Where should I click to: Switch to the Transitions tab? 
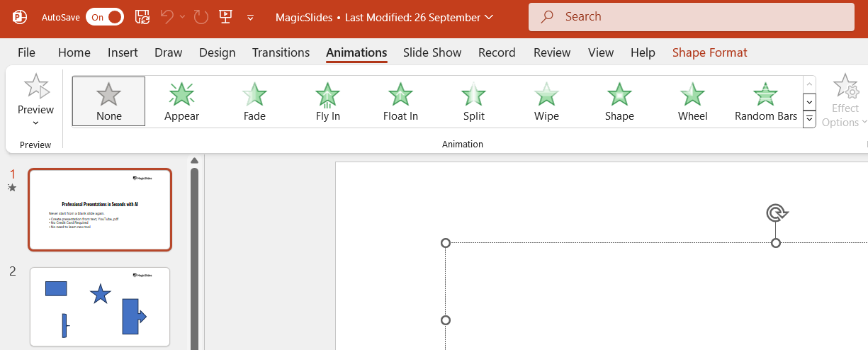281,52
